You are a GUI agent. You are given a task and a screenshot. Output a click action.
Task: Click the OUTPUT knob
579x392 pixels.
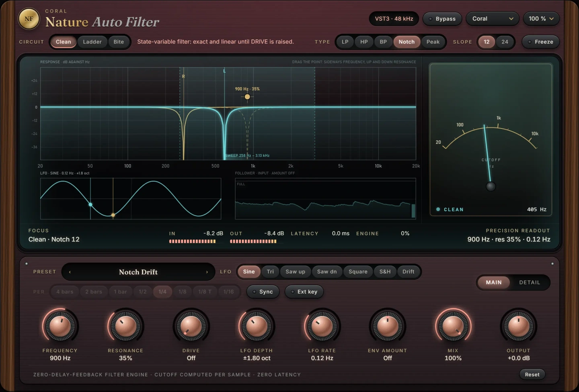(519, 326)
